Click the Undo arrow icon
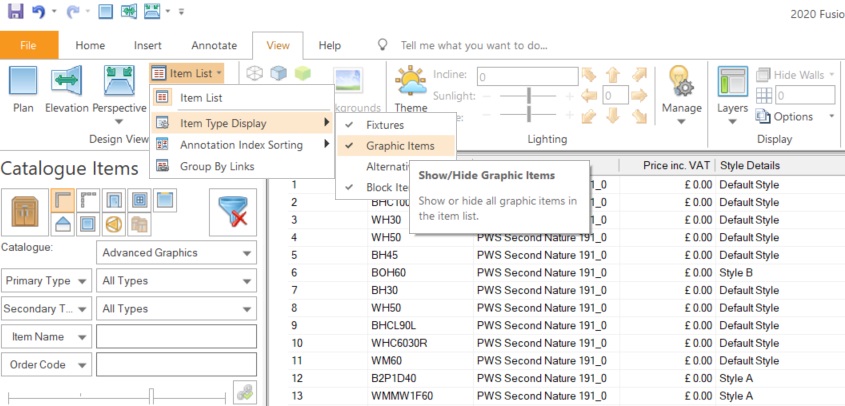845x406 pixels. coord(38,11)
